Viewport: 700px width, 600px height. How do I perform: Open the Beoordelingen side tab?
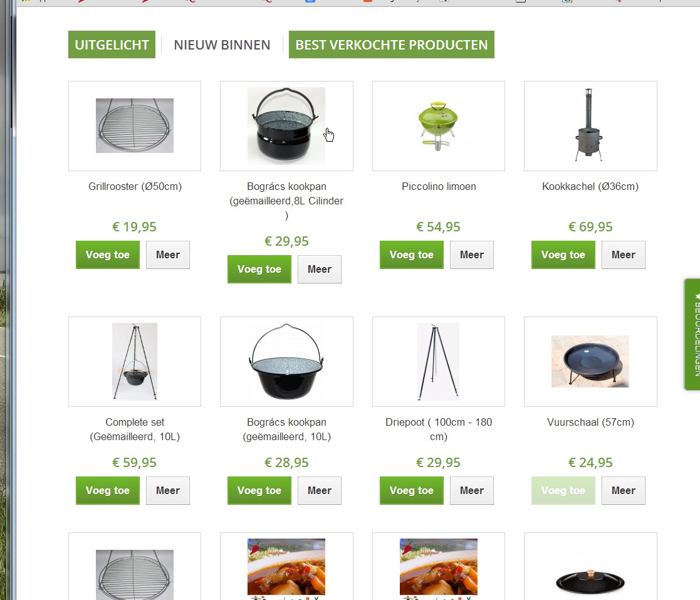692,334
